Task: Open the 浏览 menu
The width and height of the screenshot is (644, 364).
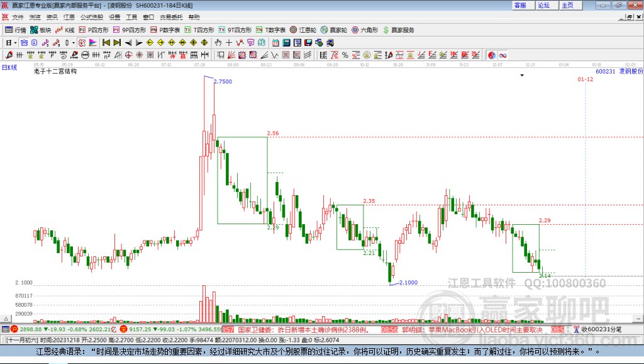Action: pyautogui.click(x=35, y=17)
